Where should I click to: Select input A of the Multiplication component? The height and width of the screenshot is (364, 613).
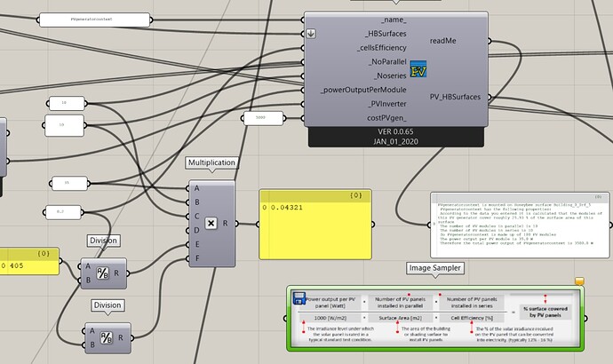click(196, 188)
